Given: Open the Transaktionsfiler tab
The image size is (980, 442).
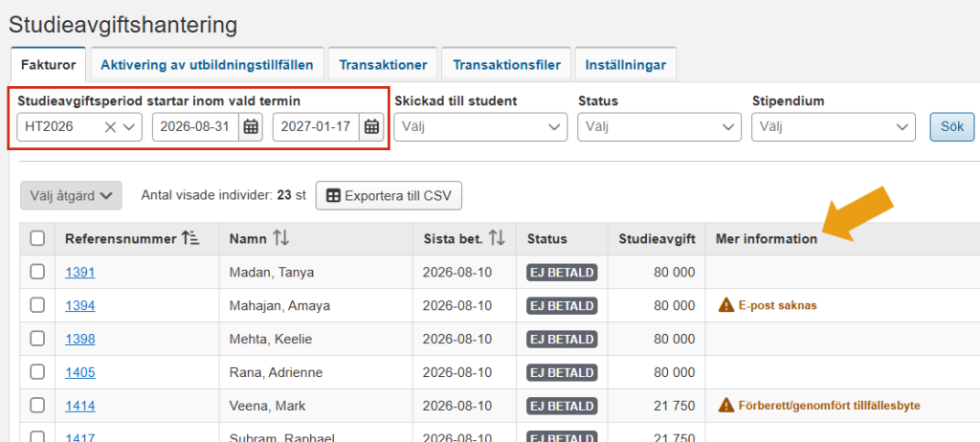Looking at the screenshot, I should click(x=506, y=65).
